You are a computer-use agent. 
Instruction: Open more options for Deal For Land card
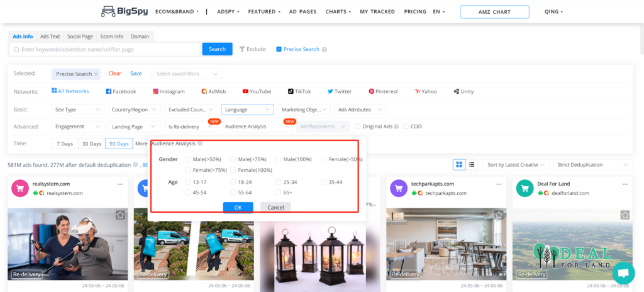click(625, 184)
